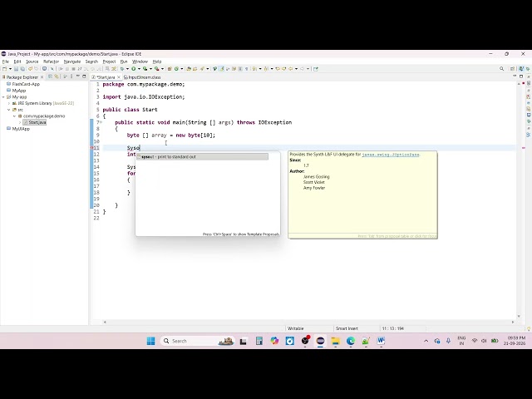Open the Run dropdown arrow
532x399 pixels.
[x=139, y=69]
